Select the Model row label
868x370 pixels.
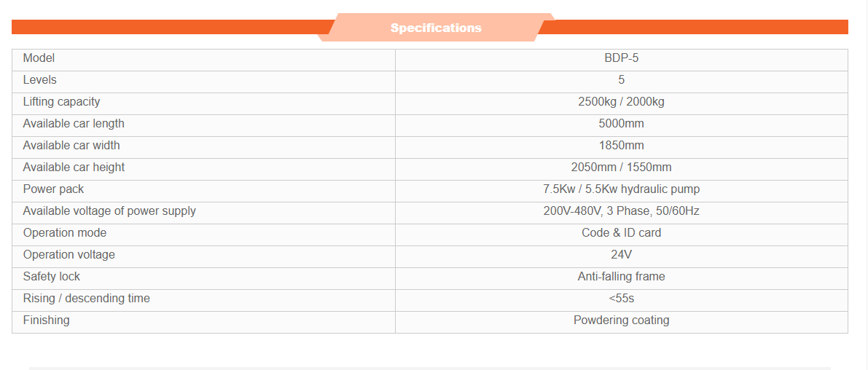pyautogui.click(x=39, y=58)
